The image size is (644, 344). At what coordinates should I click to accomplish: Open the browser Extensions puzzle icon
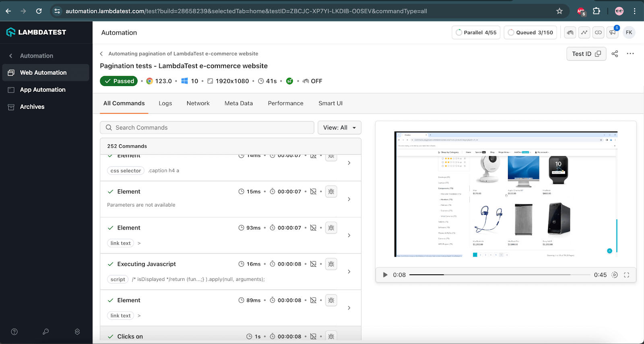tap(597, 11)
